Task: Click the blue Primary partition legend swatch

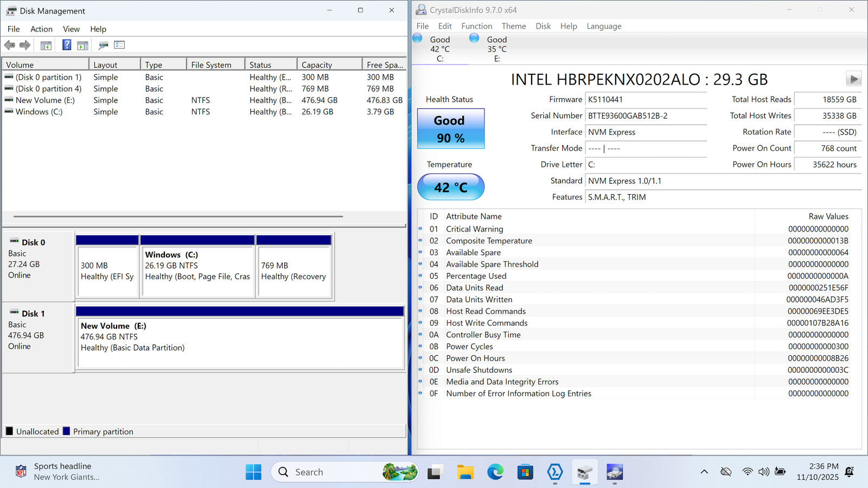Action: [x=67, y=432]
